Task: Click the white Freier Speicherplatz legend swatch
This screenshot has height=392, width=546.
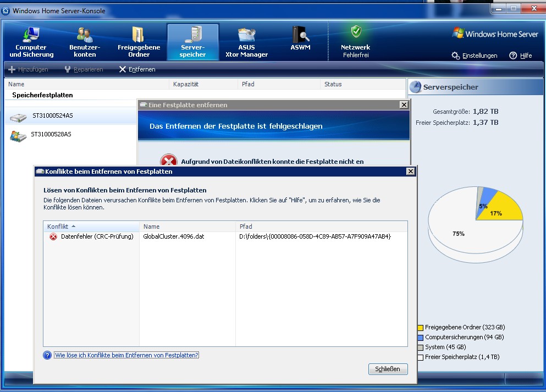Action: click(420, 357)
